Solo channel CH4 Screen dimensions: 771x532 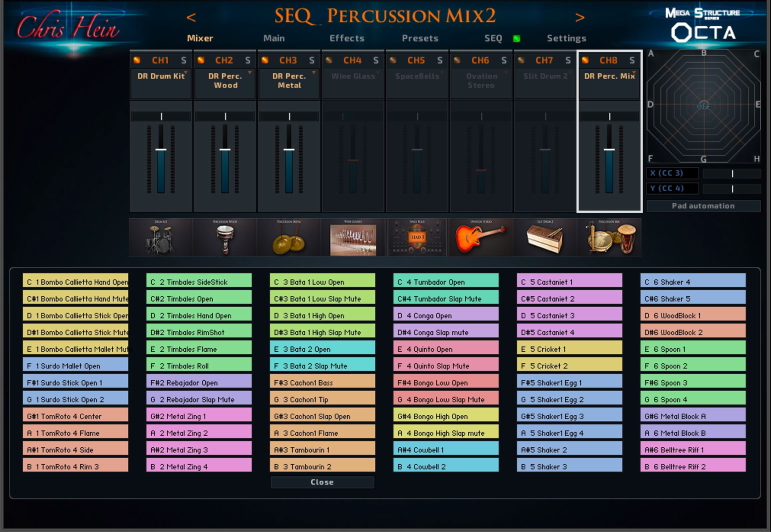tap(375, 60)
